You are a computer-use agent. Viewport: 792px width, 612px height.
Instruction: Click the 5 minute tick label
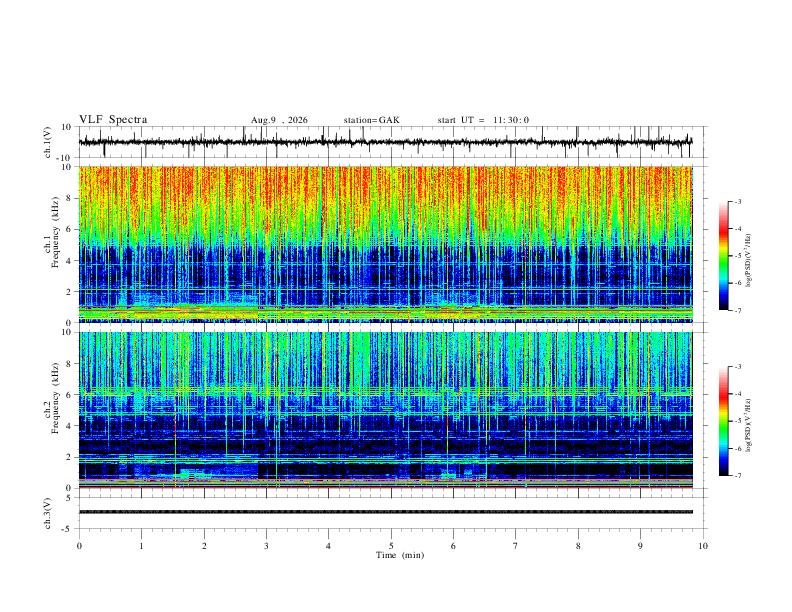(391, 546)
